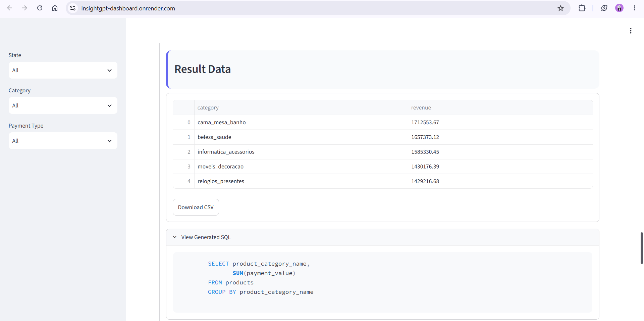
Task: Open the extensions puzzle icon
Action: click(582, 8)
